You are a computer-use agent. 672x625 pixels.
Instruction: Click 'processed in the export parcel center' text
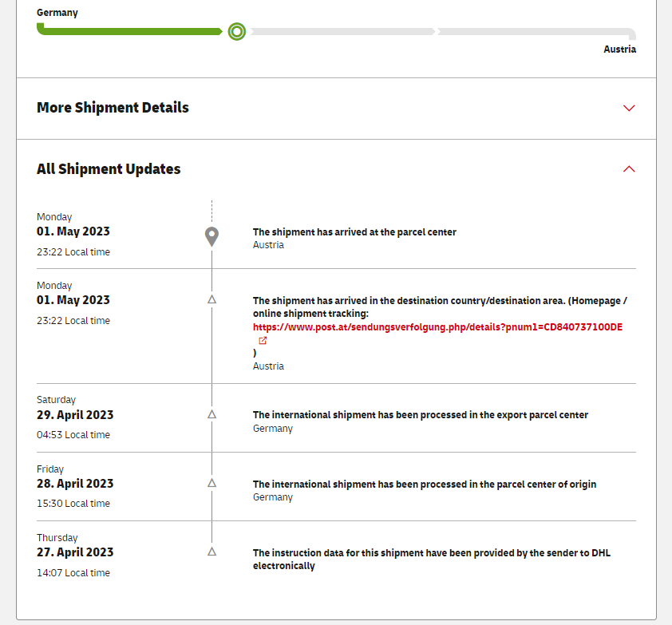click(420, 415)
